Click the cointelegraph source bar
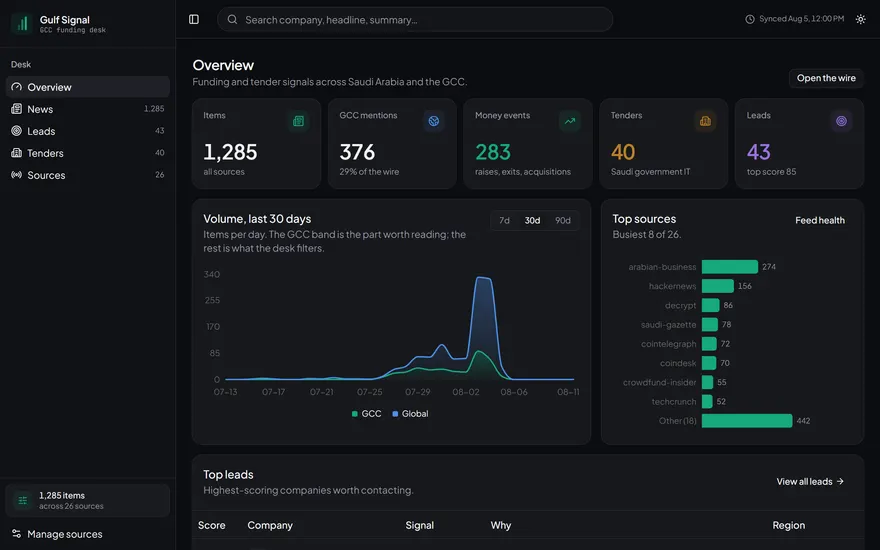 pyautogui.click(x=709, y=343)
